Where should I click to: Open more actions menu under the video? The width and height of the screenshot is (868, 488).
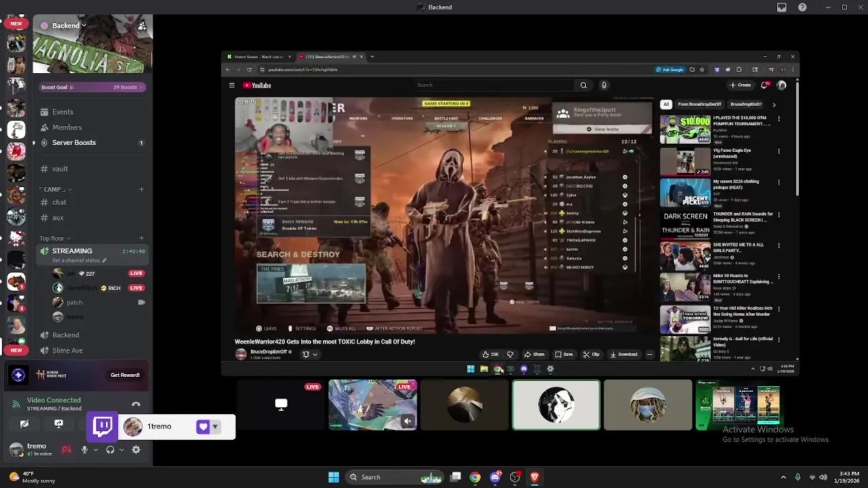click(x=650, y=354)
